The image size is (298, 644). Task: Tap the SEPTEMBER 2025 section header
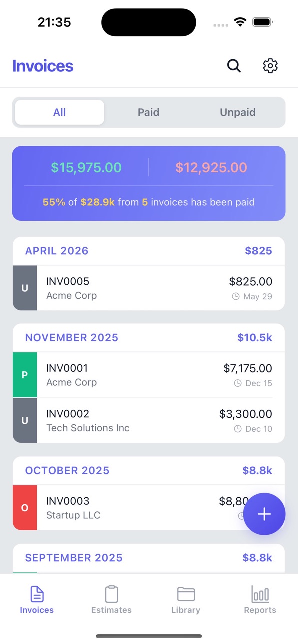pos(149,558)
